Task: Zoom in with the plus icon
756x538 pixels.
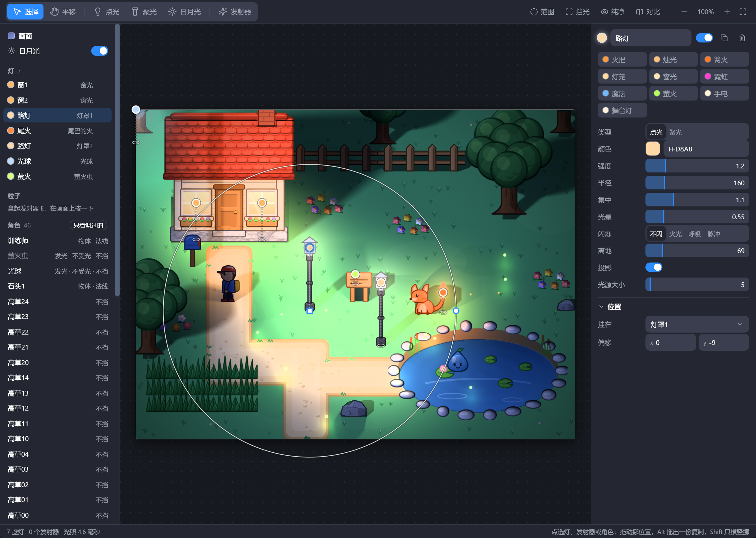Action: click(727, 12)
